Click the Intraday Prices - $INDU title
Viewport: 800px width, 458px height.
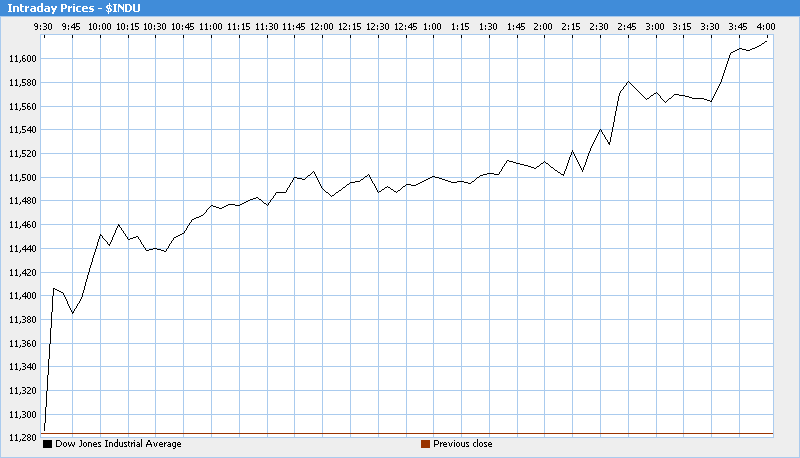(74, 8)
